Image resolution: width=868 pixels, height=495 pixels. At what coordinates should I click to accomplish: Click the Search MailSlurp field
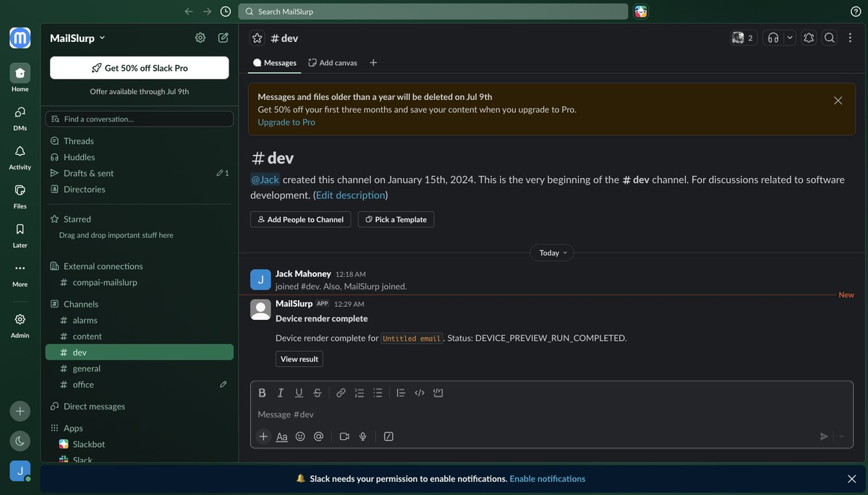[x=433, y=12]
